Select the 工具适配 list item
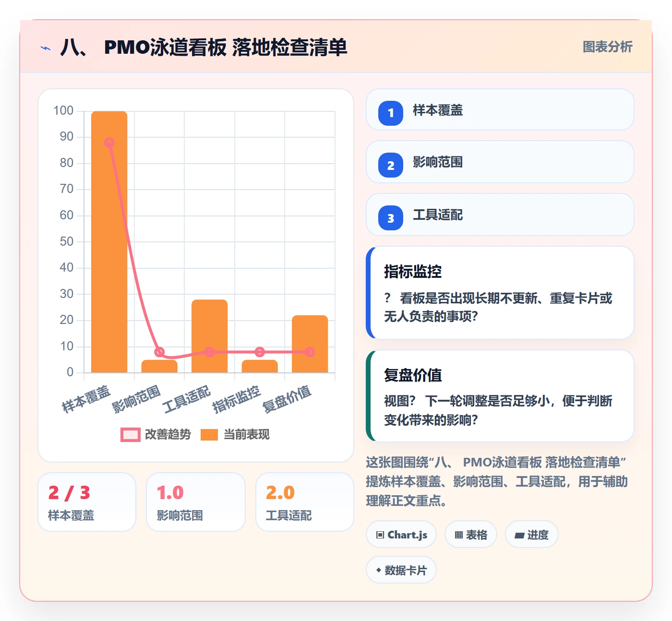Viewport: 672px width, 621px height. coord(500,215)
